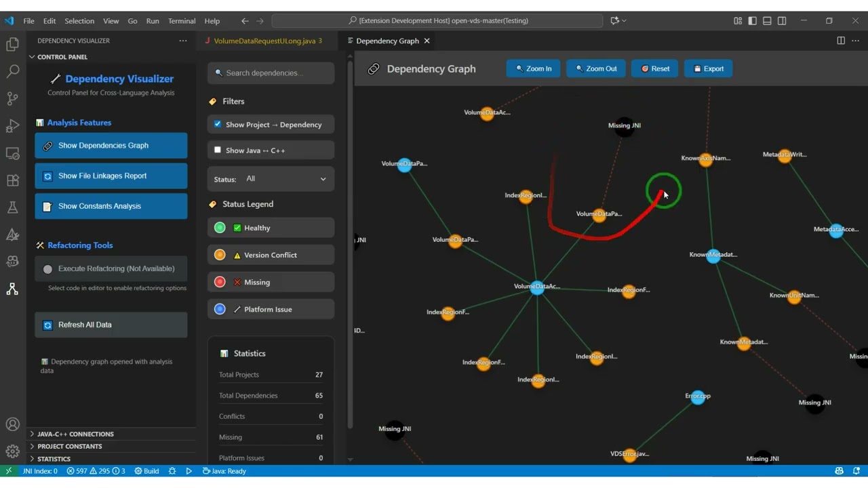Open Dependency Visualizer activity bar icon
868x488 pixels.
(12, 289)
